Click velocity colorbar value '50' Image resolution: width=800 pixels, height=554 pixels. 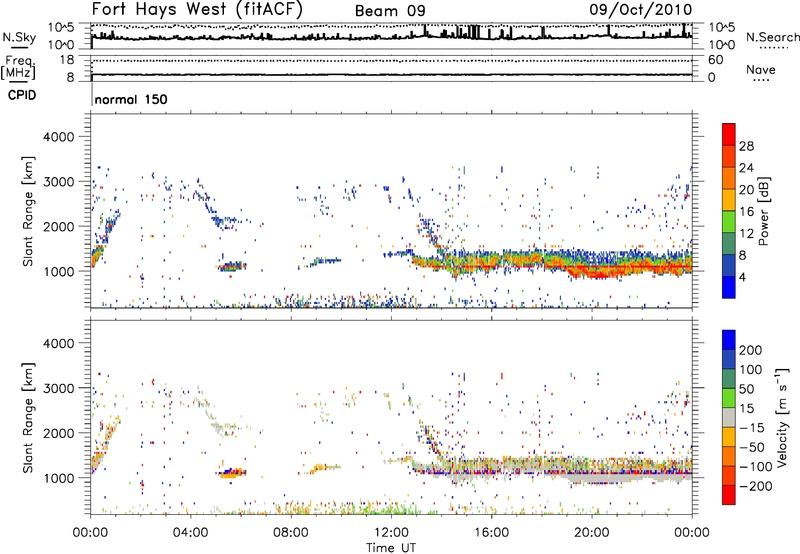point(746,389)
